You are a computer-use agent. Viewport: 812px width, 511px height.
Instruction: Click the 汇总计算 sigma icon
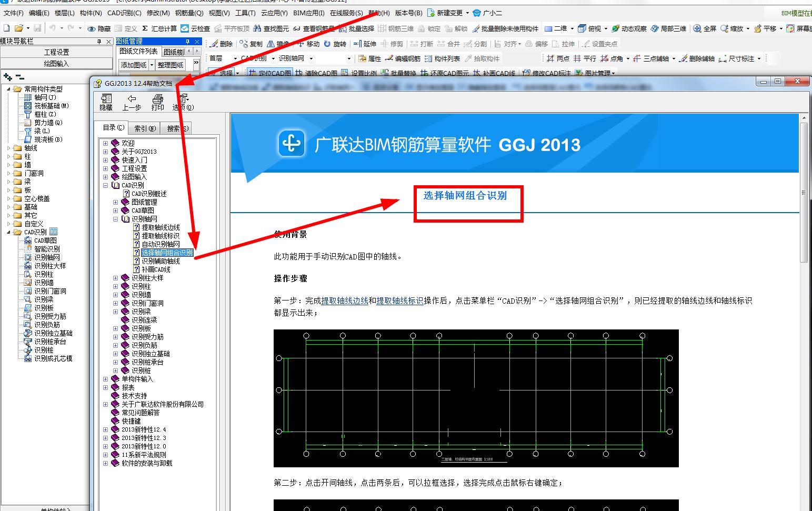145,28
